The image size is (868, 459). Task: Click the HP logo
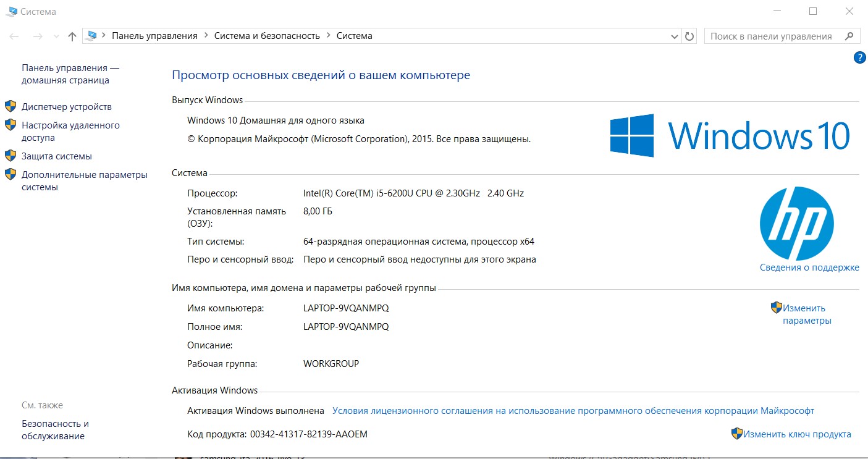(797, 223)
